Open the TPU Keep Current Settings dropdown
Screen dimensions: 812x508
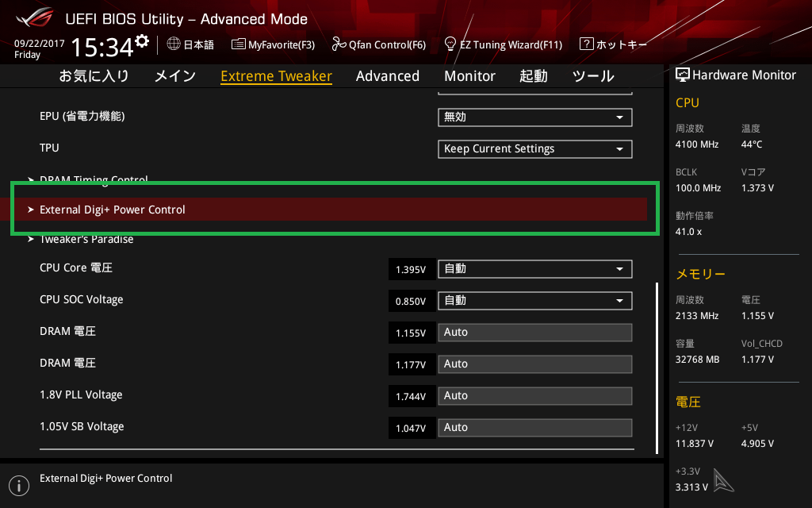(x=535, y=148)
